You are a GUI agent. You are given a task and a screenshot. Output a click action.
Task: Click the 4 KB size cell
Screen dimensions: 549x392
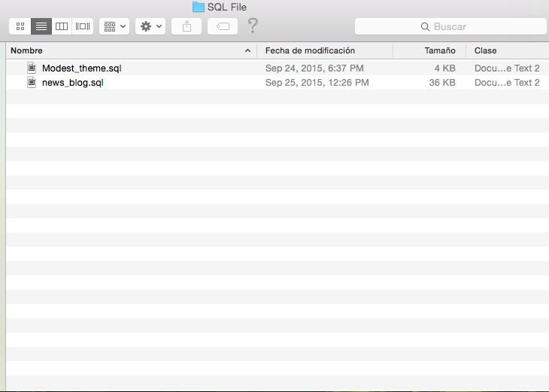coord(444,68)
